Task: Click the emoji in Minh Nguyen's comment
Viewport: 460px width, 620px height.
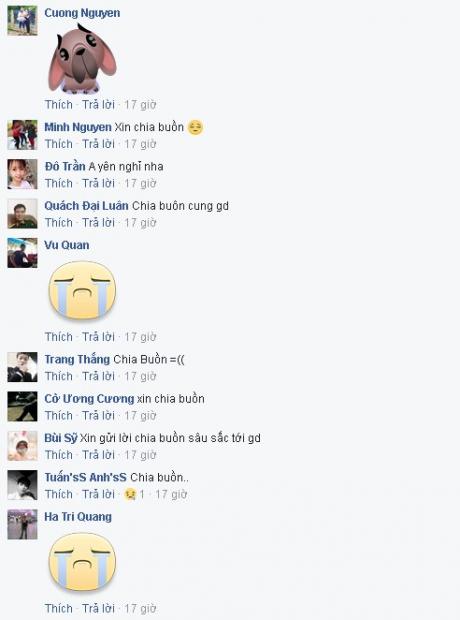Action: point(195,127)
